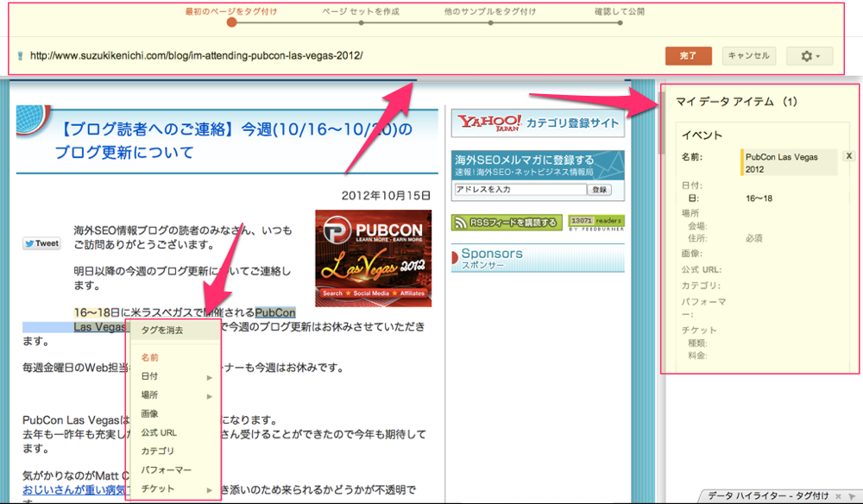The height and width of the screenshot is (504, 863).
Task: Click the orange 完了 button
Action: coord(688,55)
